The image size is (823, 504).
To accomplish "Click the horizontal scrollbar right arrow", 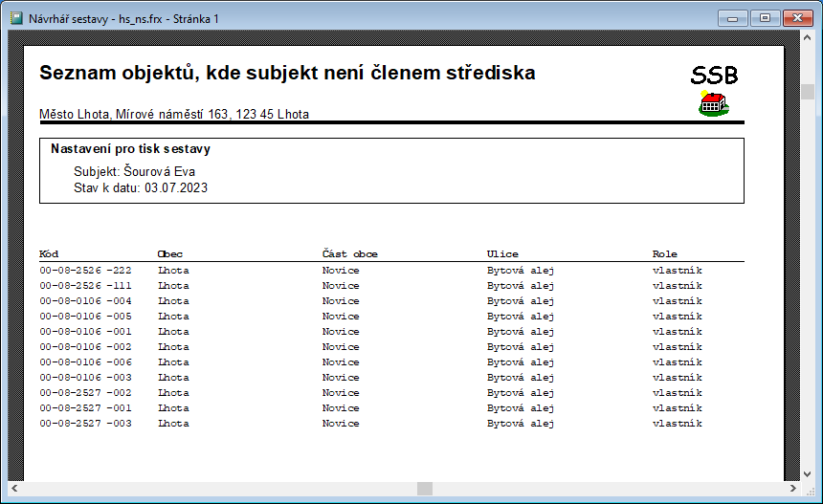I will (793, 489).
